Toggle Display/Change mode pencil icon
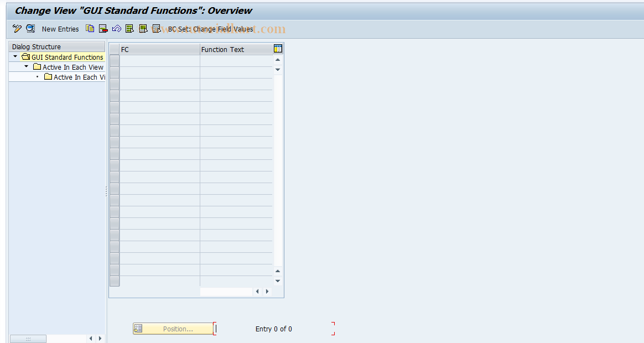This screenshot has height=343, width=644. coord(17,28)
